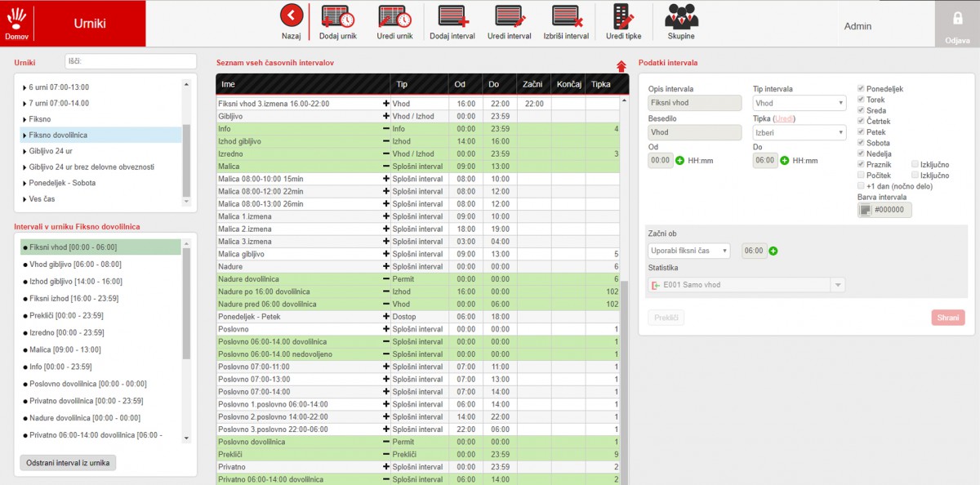The width and height of the screenshot is (980, 485).
Task: Click minus icon in Prekliči table row
Action: coord(385,454)
